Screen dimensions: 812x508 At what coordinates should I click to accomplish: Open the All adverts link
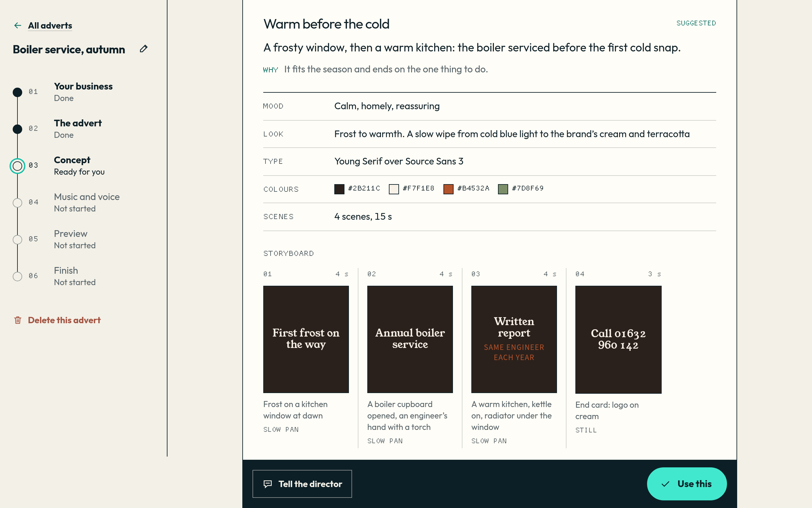(50, 25)
